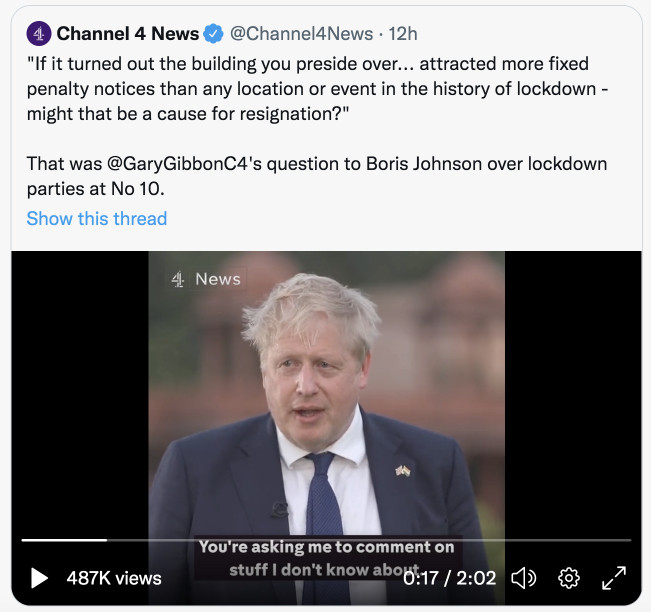Click the played portion of the progress bar
651x612 pixels.
pyautogui.click(x=64, y=540)
